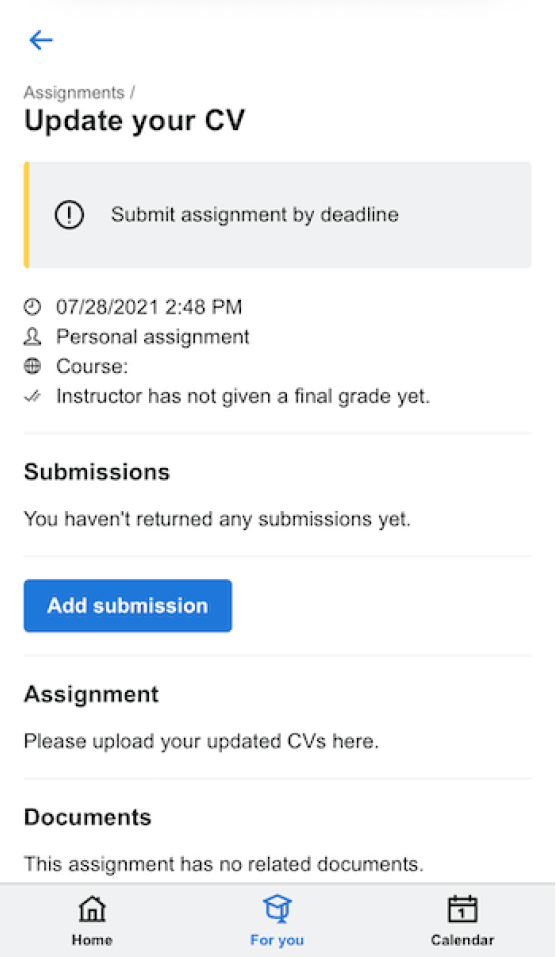Click the person icon for Personal assignment
The height and width of the screenshot is (957, 556).
click(32, 336)
